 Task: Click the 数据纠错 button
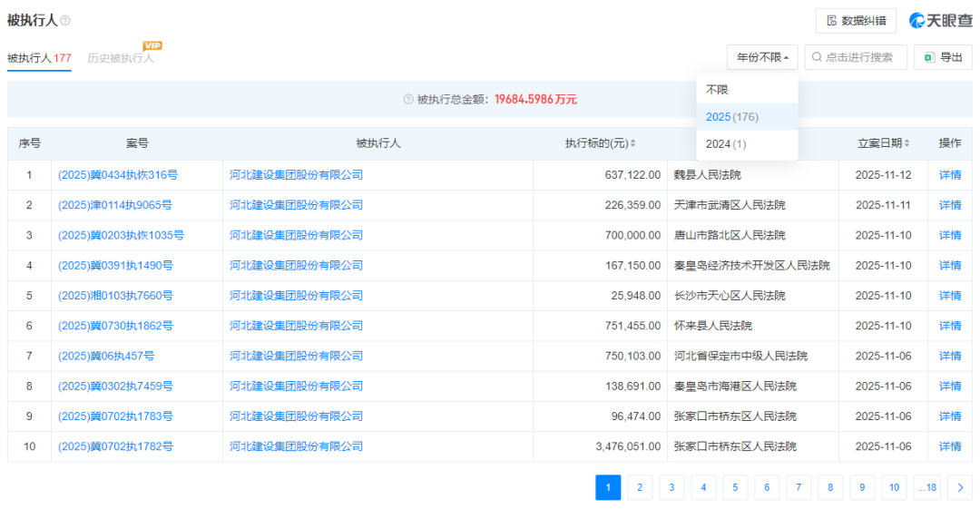[x=856, y=21]
